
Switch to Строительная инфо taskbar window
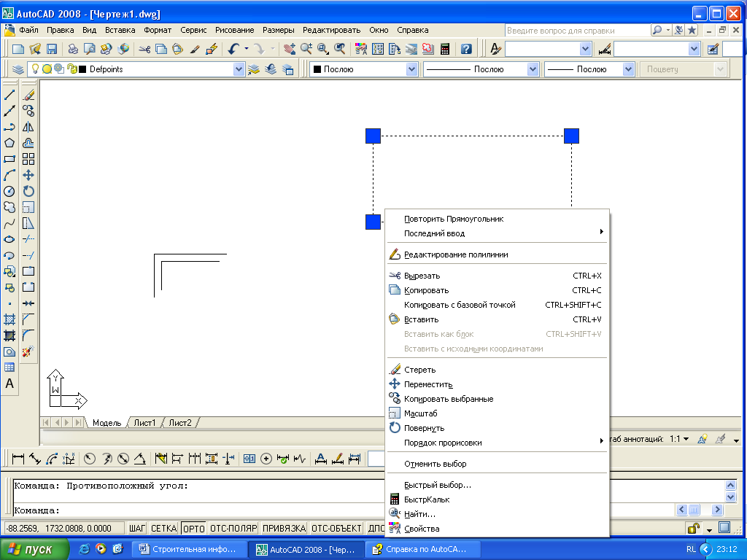[188, 549]
